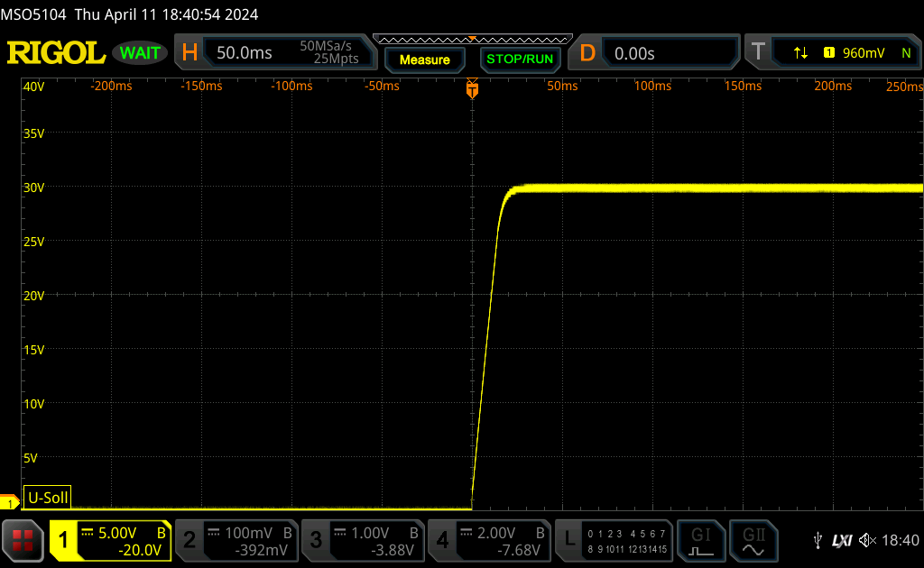The width and height of the screenshot is (924, 568).
Task: Click the 25Mpts memory depth readout
Action: [336, 59]
